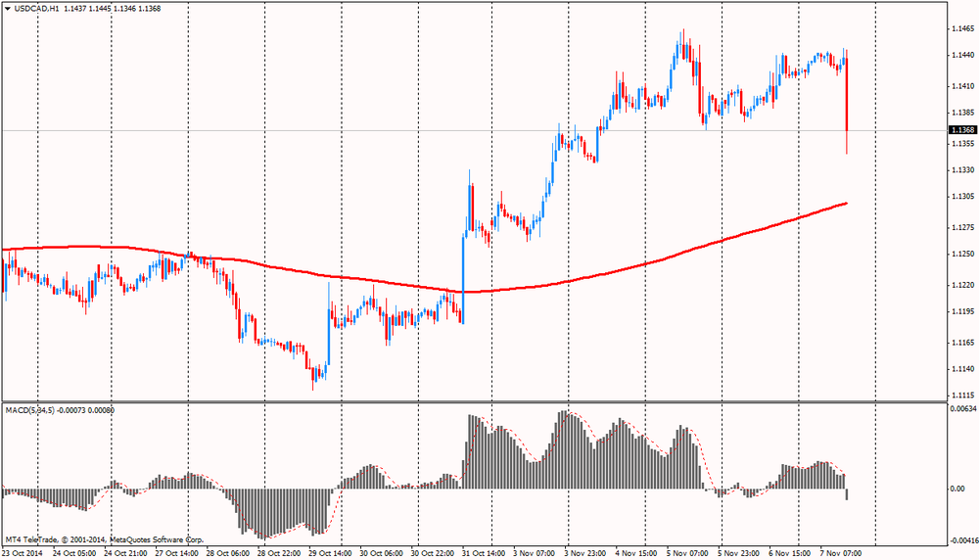Click the 1.1465 price axis label
This screenshot has width=979, height=560.
coord(962,28)
